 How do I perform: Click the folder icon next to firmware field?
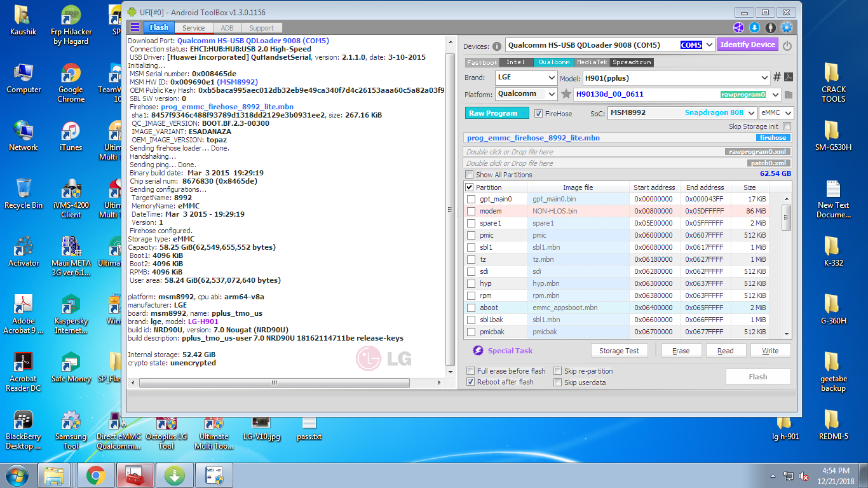789,95
